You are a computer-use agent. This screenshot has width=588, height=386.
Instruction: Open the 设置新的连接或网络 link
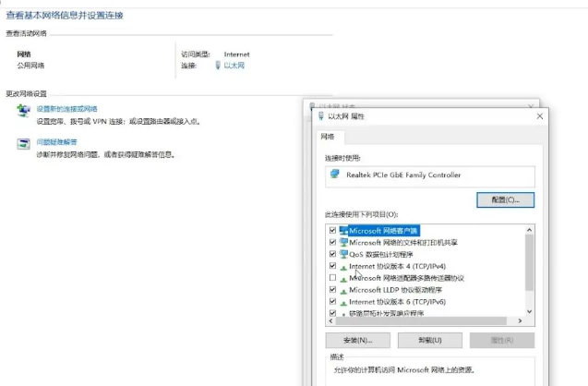point(66,109)
